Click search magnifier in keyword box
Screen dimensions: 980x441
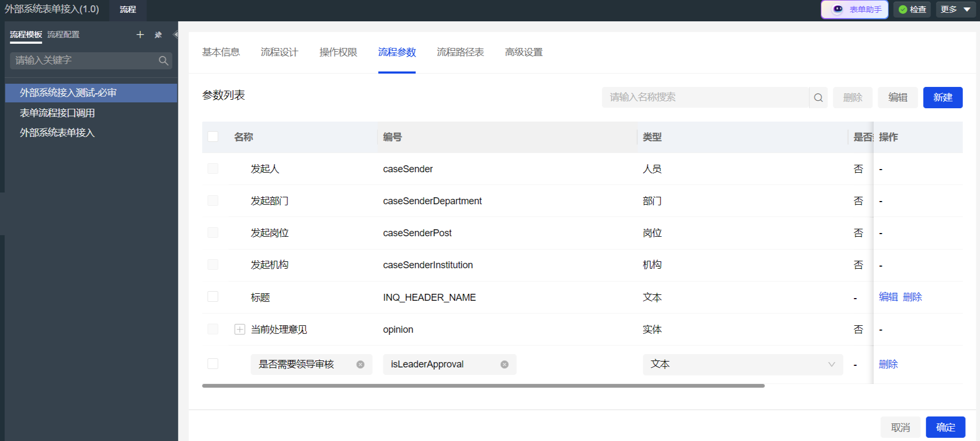[163, 61]
